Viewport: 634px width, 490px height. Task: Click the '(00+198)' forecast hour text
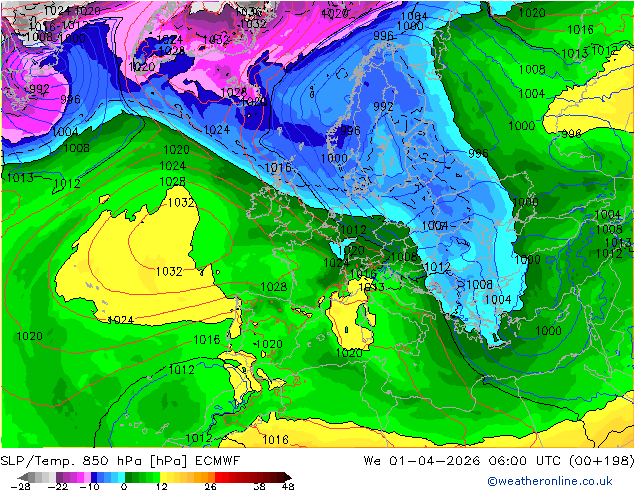[601, 461]
